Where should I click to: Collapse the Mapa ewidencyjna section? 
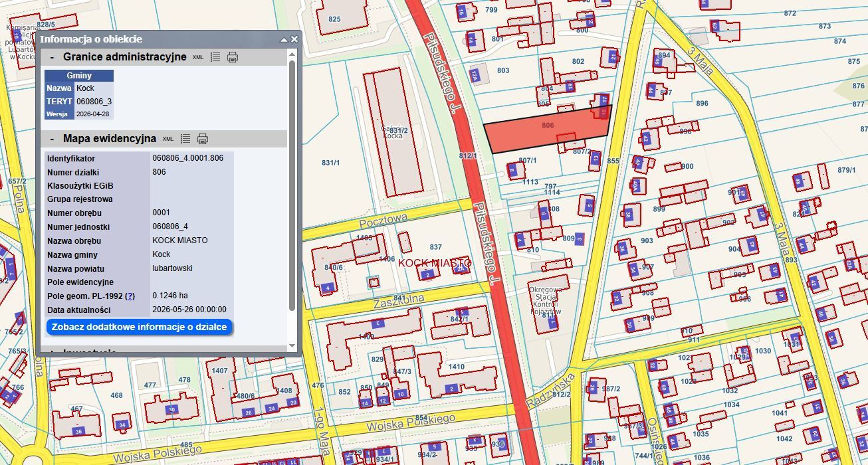point(53,139)
